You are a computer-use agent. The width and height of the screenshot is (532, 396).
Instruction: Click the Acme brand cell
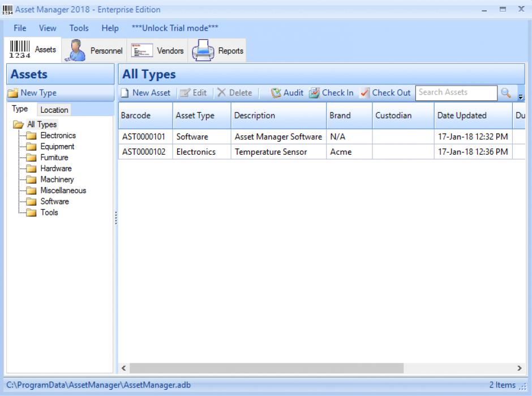pyautogui.click(x=349, y=152)
